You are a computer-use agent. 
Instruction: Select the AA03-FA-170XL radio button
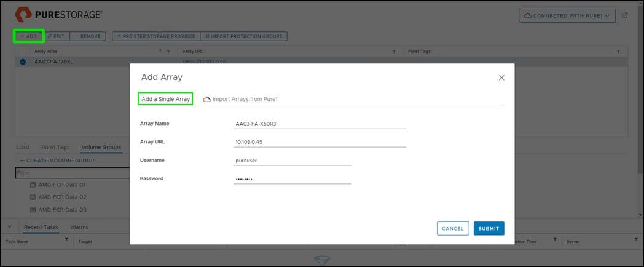pyautogui.click(x=23, y=62)
